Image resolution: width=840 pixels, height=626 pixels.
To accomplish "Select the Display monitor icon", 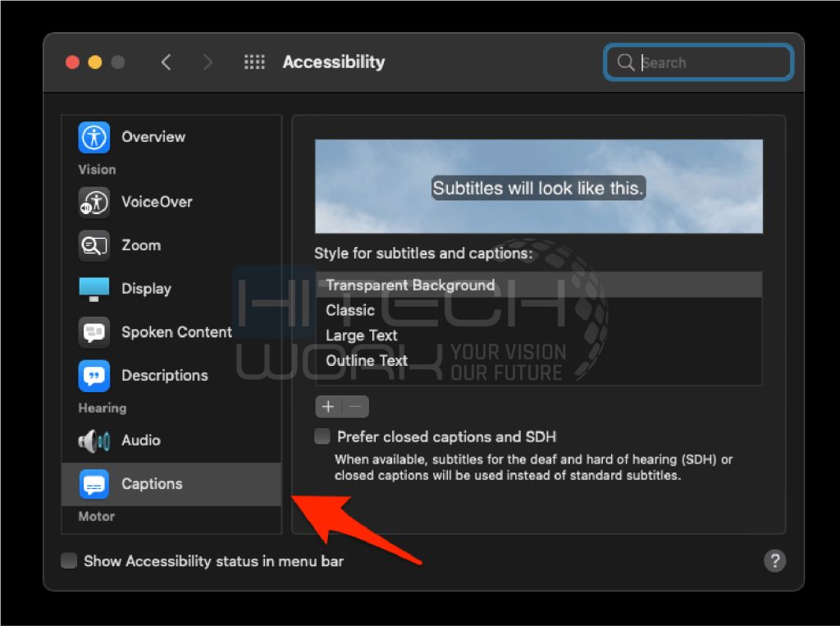I will click(94, 289).
